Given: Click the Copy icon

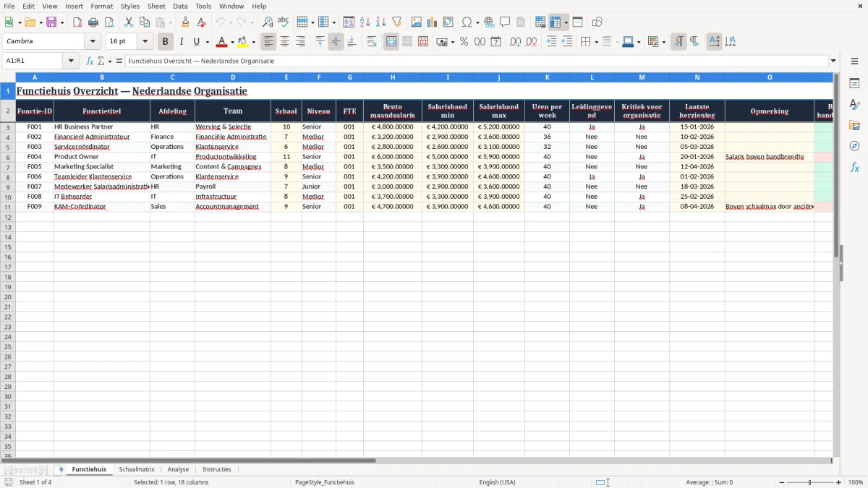Looking at the screenshot, I should click(x=145, y=22).
